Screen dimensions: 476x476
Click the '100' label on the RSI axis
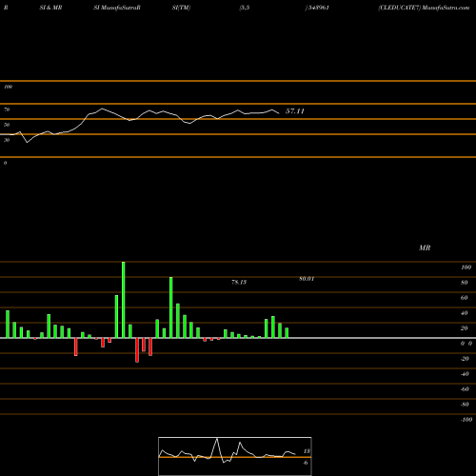coord(8,87)
